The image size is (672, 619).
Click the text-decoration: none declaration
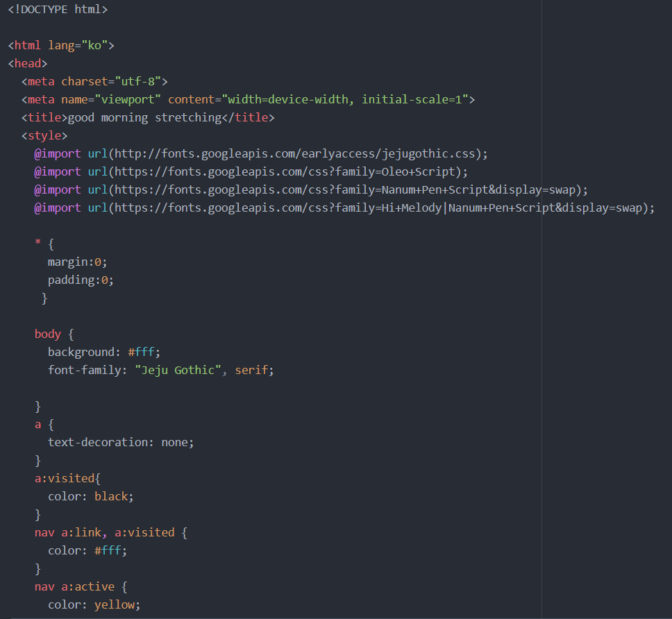pyautogui.click(x=121, y=443)
